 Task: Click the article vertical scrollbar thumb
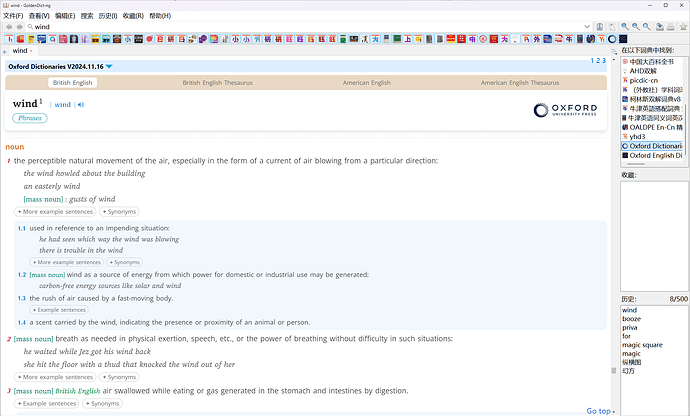(614, 371)
